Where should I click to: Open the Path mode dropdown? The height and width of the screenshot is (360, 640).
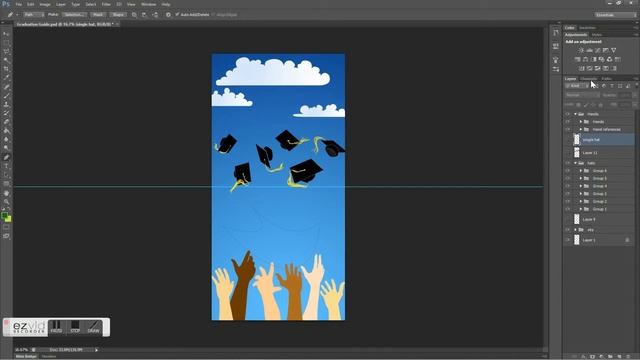tap(33, 15)
